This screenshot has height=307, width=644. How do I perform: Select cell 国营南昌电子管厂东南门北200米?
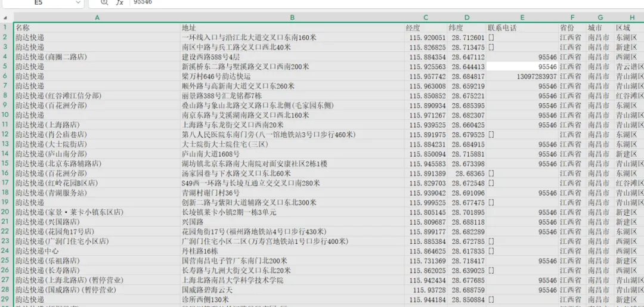292,261
